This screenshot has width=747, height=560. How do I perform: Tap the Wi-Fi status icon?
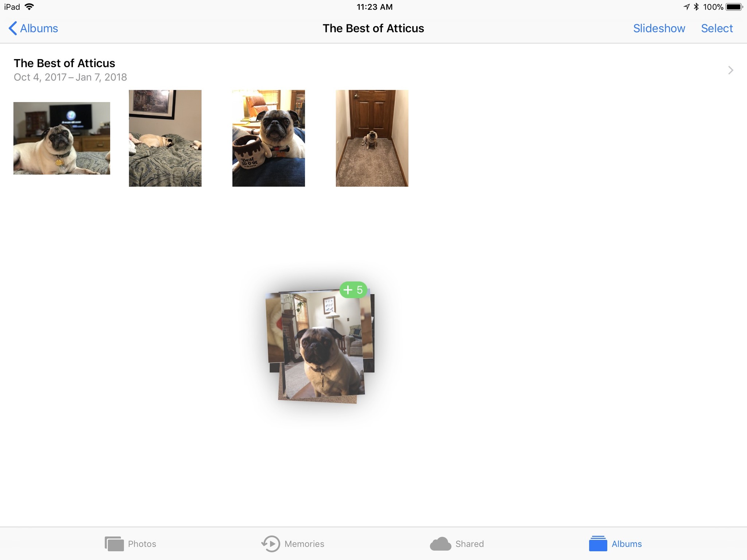click(x=29, y=7)
